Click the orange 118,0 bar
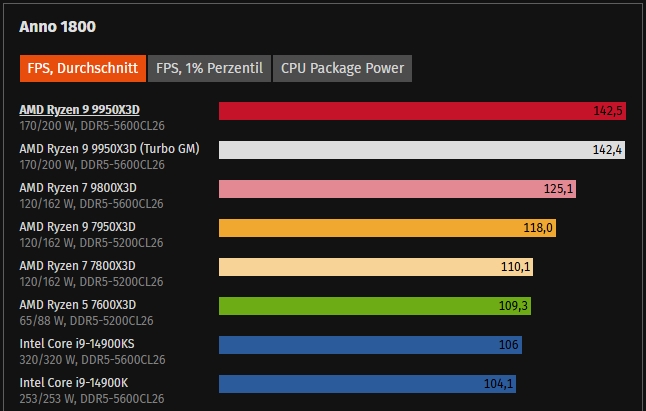The width and height of the screenshot is (646, 411). pos(387,228)
